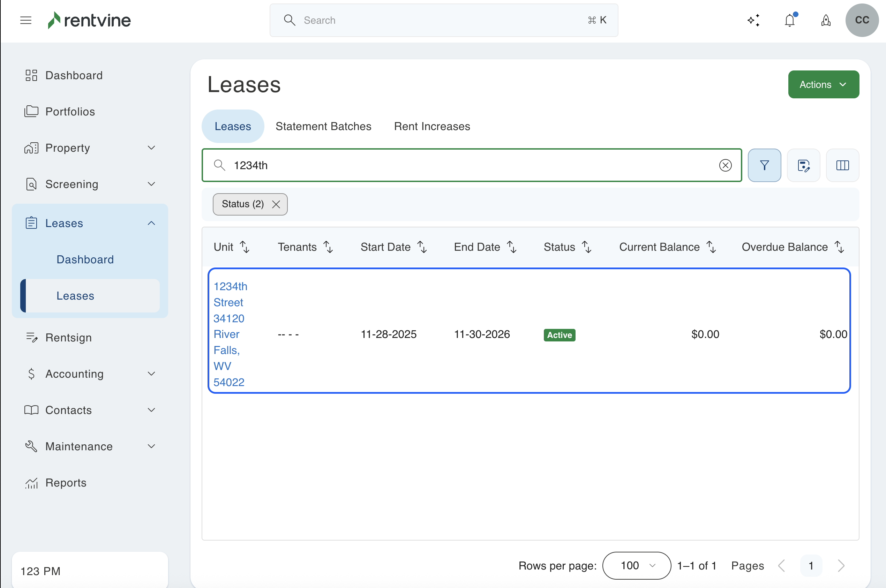
Task: Open Reports in the sidebar
Action: 66,483
